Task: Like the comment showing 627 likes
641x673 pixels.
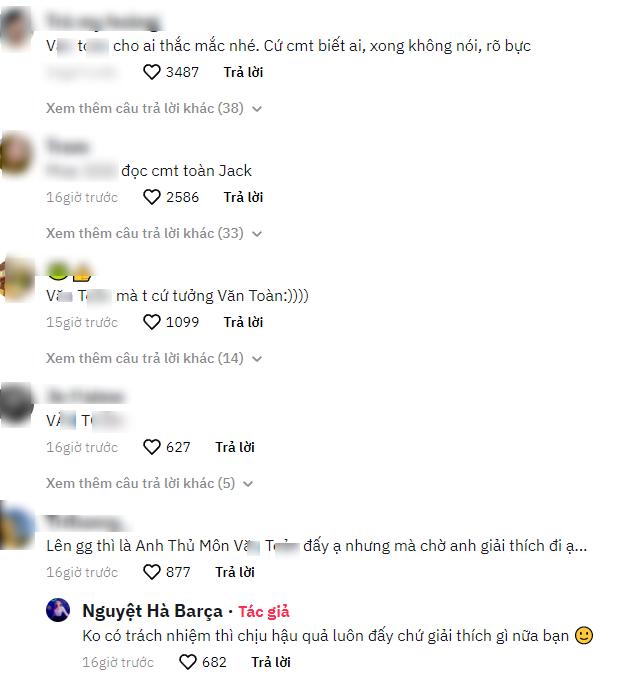Action: pos(152,447)
